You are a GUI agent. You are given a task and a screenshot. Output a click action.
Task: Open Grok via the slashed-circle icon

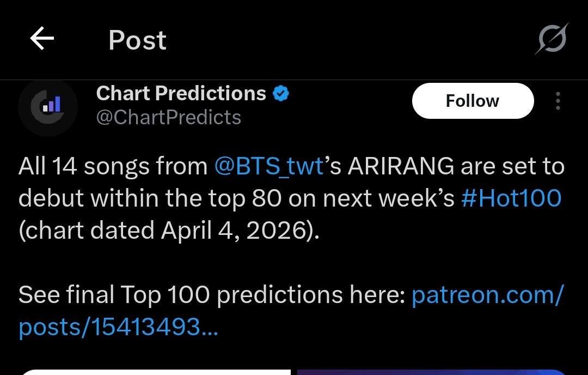(551, 39)
